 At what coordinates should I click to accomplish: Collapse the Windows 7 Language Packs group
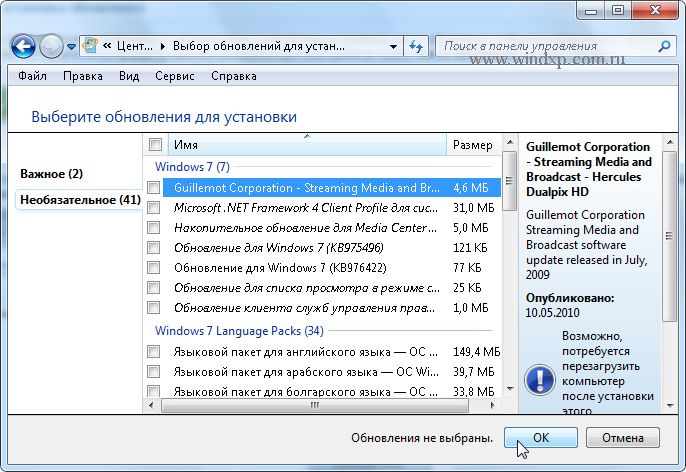click(x=239, y=330)
